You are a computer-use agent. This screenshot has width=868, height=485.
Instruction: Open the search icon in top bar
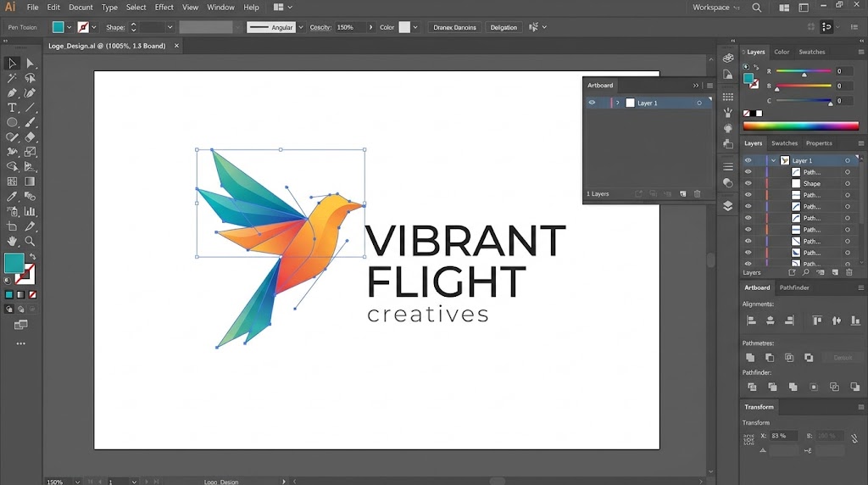[757, 8]
